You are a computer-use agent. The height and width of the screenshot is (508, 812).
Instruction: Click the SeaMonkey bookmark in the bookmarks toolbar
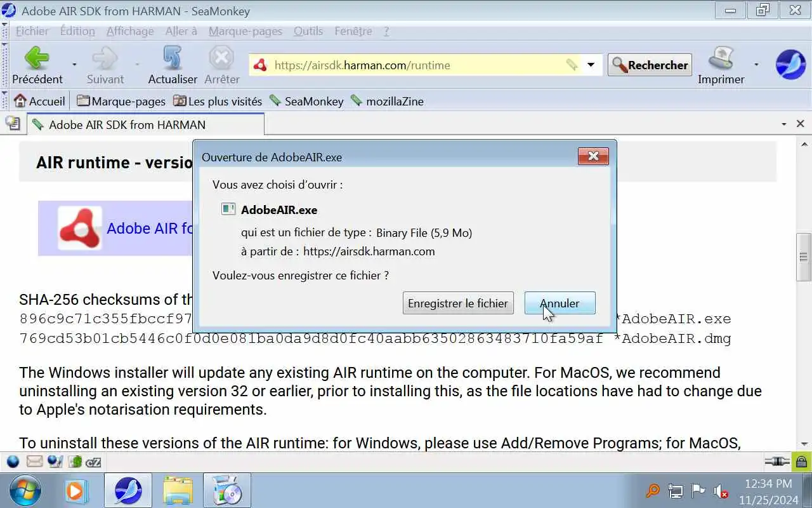tap(306, 101)
